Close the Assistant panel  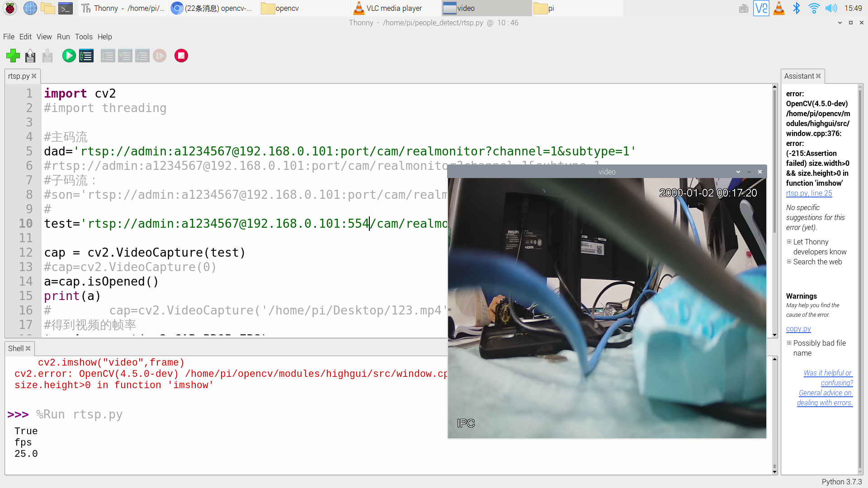tap(818, 76)
